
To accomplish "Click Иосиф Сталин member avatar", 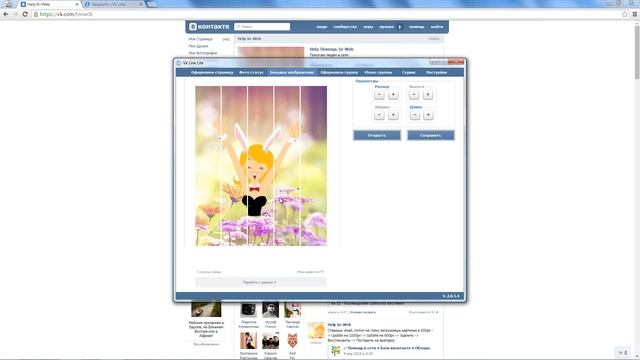I will 270,310.
